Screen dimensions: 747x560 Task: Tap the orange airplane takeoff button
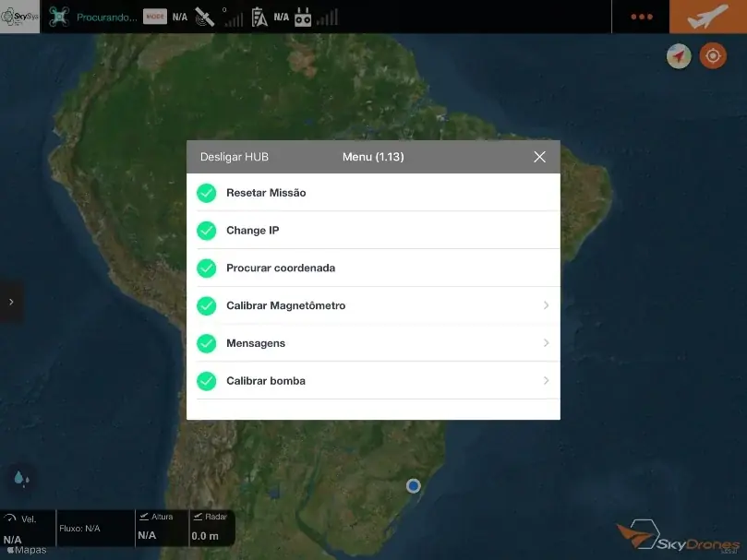[x=708, y=17]
